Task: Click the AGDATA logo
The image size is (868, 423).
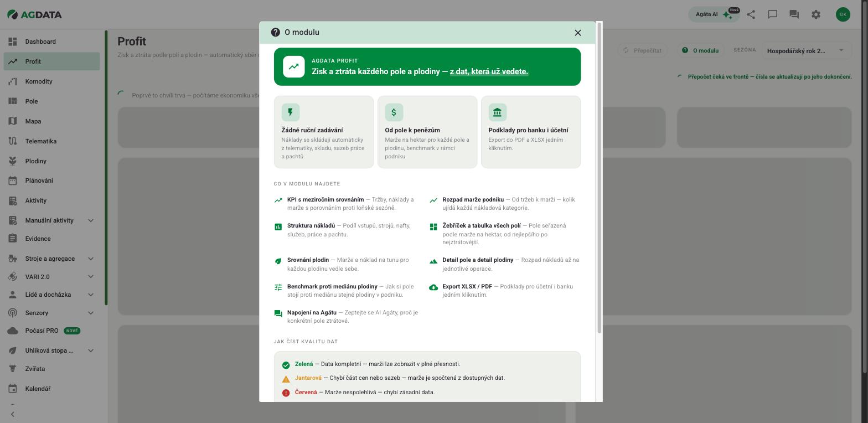Action: (x=34, y=14)
